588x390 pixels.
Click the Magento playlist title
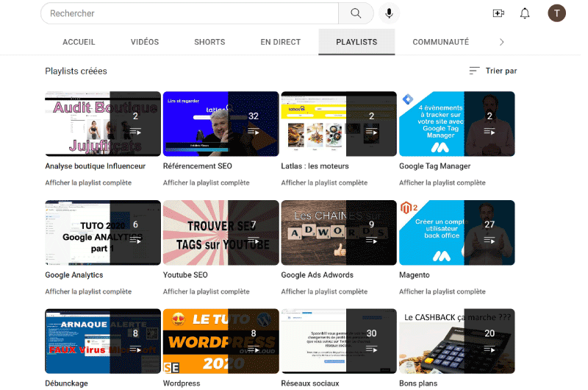click(x=415, y=274)
